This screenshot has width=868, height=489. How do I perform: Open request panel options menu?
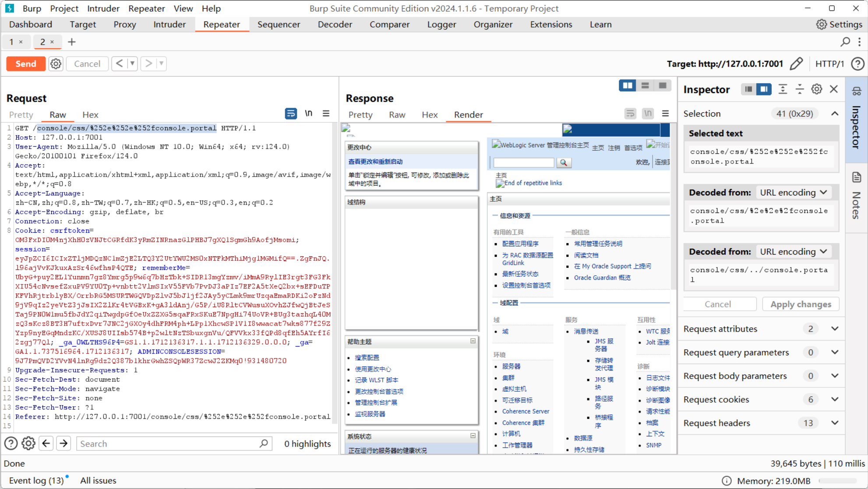(326, 113)
